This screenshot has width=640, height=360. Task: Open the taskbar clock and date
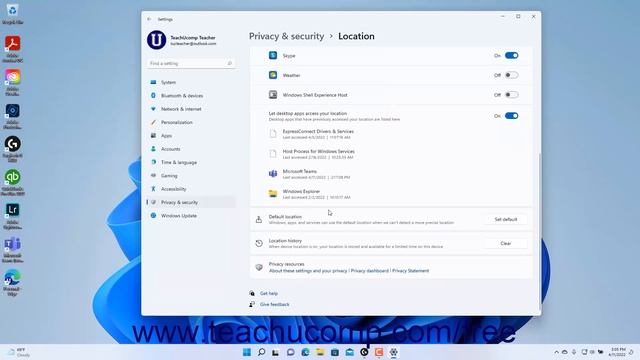618,352
